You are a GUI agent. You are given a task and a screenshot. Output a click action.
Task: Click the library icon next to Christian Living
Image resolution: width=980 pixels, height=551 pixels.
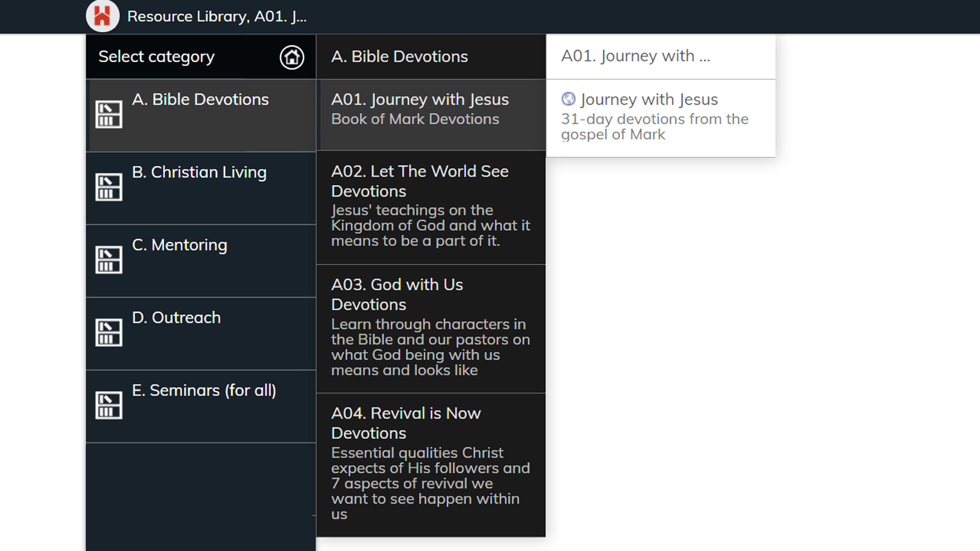pyautogui.click(x=109, y=187)
